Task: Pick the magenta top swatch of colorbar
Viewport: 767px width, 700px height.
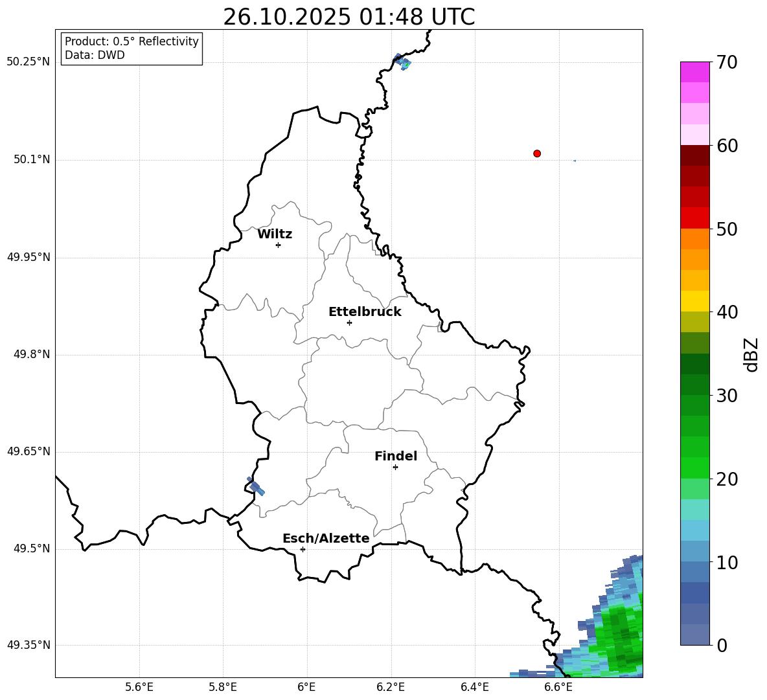Action: pyautogui.click(x=694, y=73)
